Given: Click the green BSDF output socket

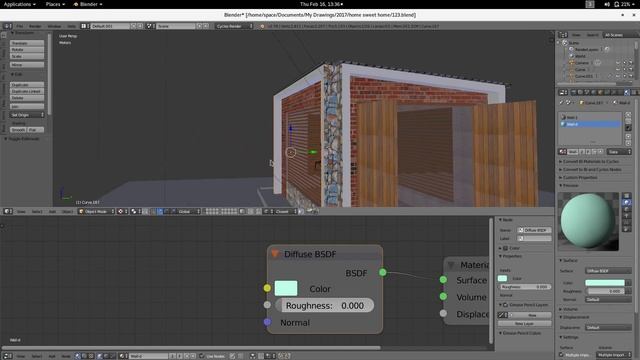Looking at the screenshot, I should [382, 272].
